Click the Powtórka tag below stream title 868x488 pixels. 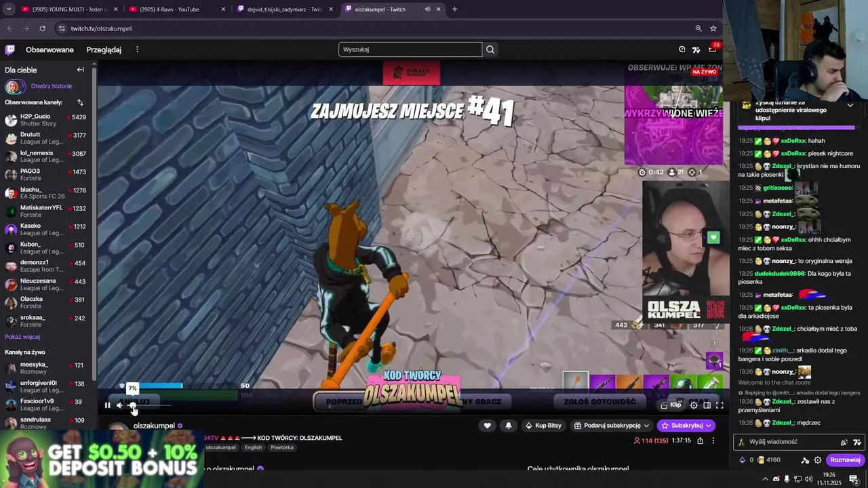coord(282,447)
